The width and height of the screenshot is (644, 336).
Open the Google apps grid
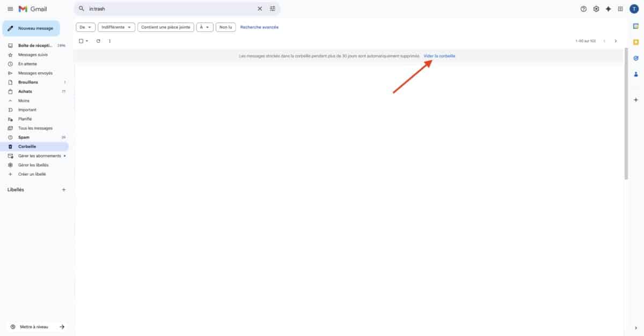pos(620,9)
